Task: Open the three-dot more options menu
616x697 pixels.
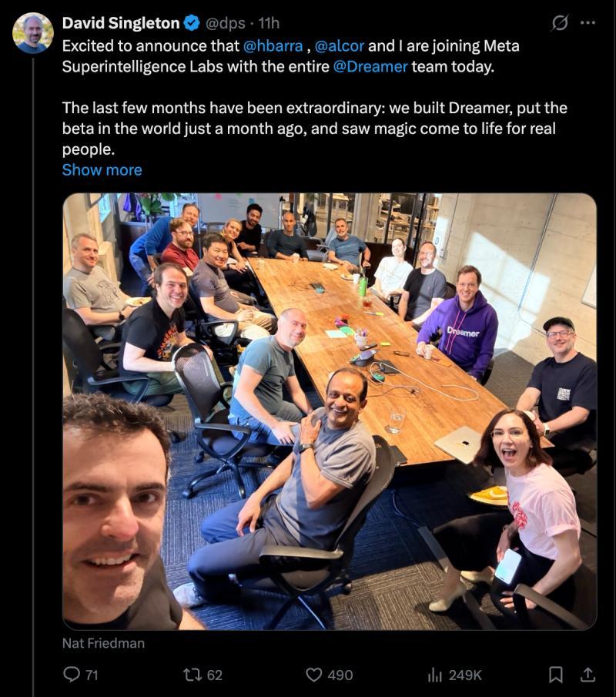Action: pos(588,22)
